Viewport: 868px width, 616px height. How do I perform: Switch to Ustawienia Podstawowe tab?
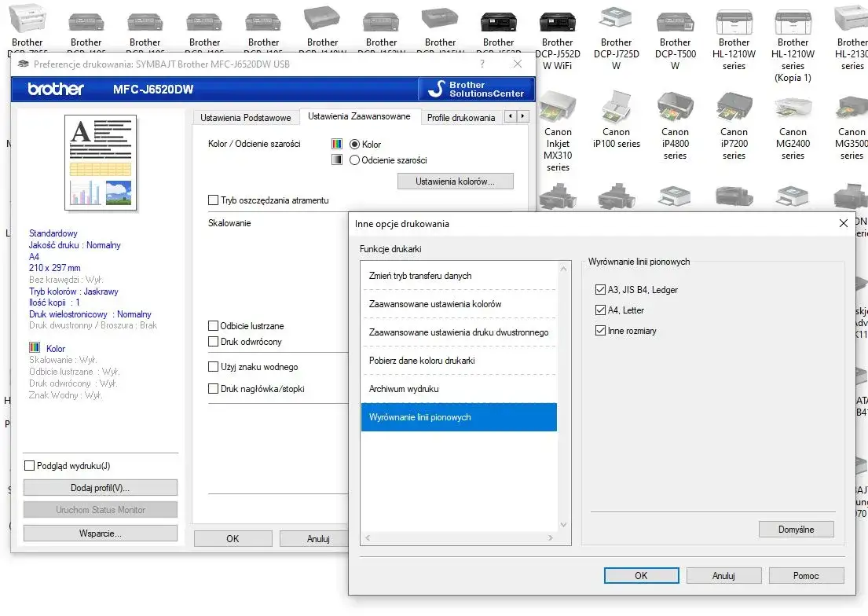click(245, 117)
